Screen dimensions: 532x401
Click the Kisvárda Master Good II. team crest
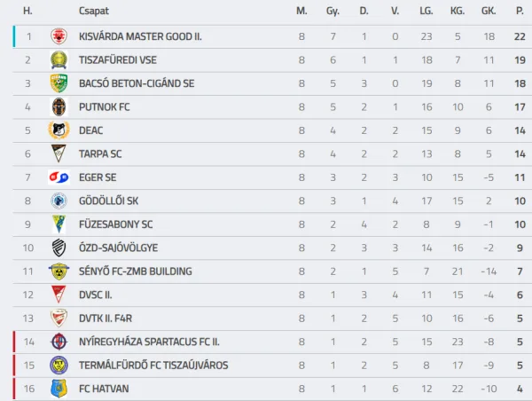click(59, 36)
